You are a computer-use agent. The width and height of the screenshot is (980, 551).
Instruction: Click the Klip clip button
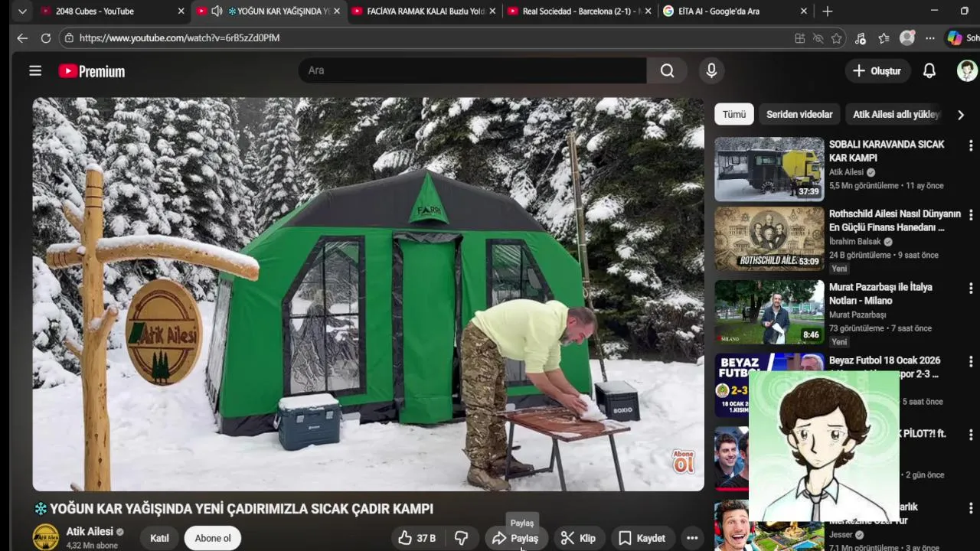coord(577,538)
